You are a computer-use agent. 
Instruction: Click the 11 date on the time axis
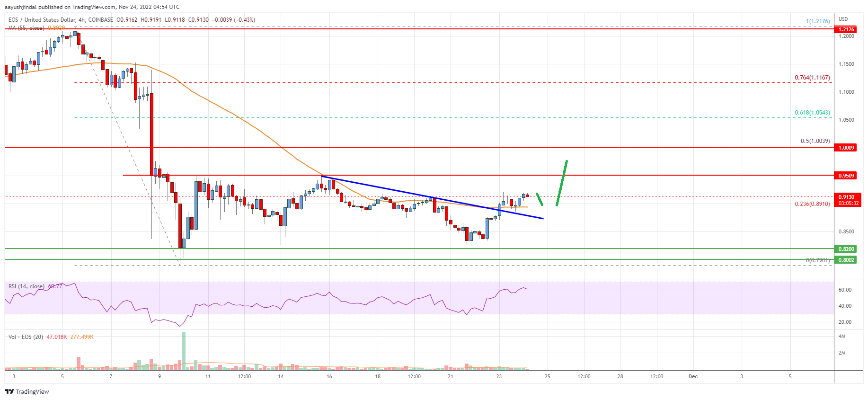coord(208,377)
